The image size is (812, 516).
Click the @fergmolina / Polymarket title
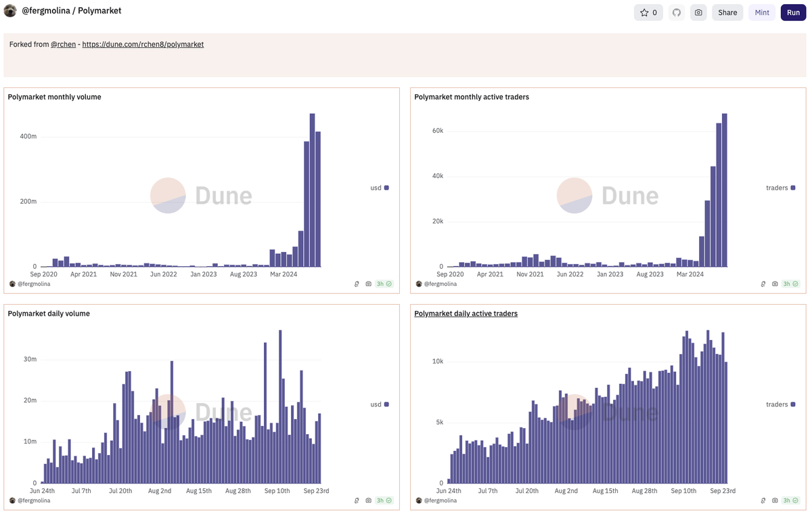click(x=72, y=11)
